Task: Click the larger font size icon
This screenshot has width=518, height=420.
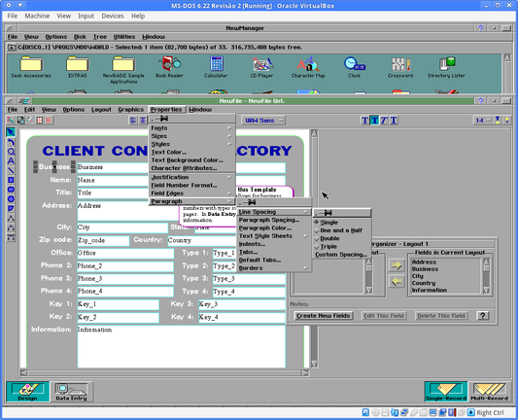Action: (498, 121)
